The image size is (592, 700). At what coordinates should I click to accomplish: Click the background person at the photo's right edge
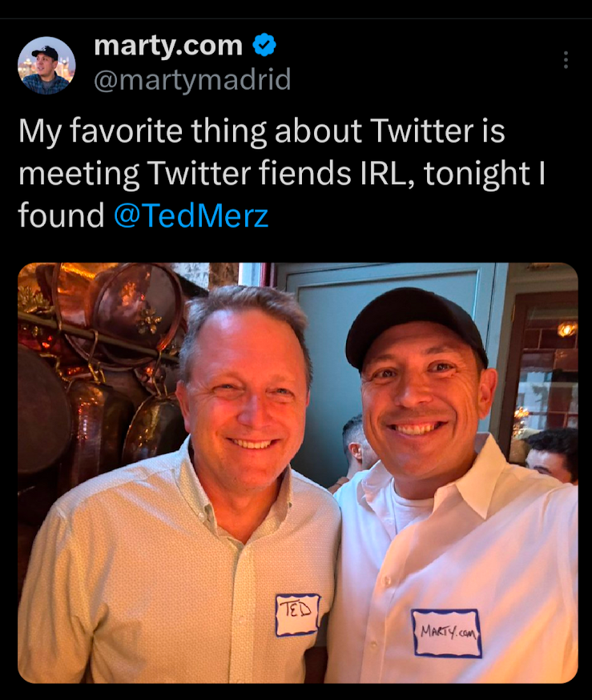(554, 456)
